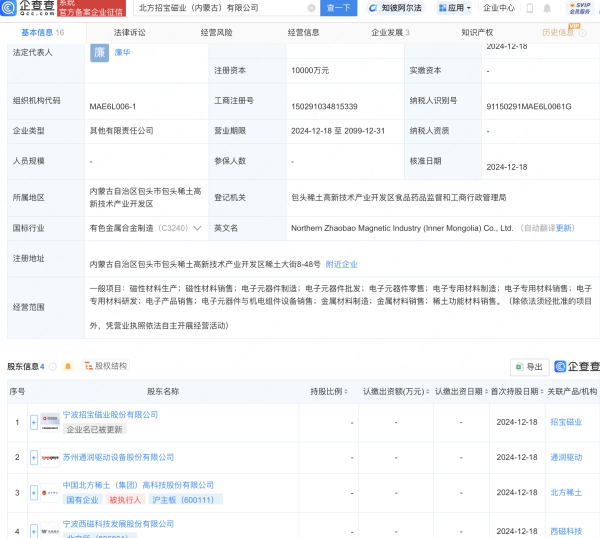The height and width of the screenshot is (538, 600).
Task: Open 宁波西磁科技发展股份有限公司 link
Action: [118, 524]
